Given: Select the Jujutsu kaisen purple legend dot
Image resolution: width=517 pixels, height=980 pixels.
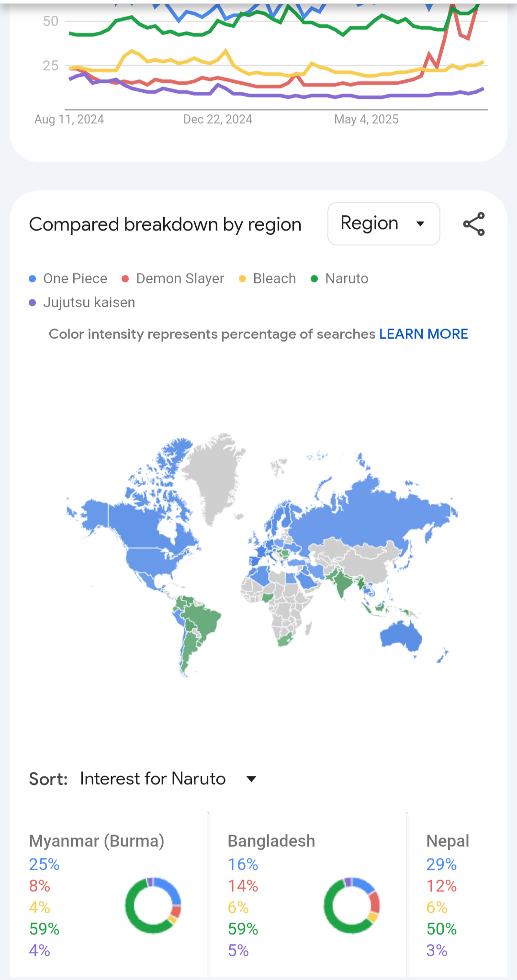Looking at the screenshot, I should [x=33, y=303].
